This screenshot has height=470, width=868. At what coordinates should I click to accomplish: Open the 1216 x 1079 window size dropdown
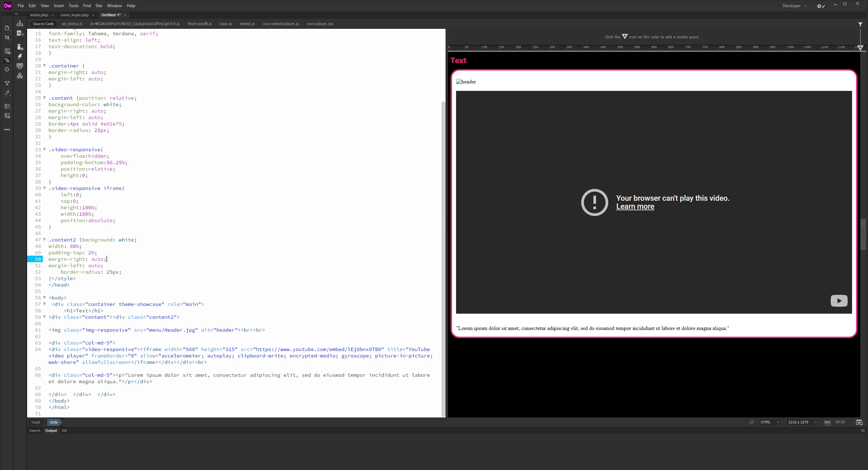[802, 422]
